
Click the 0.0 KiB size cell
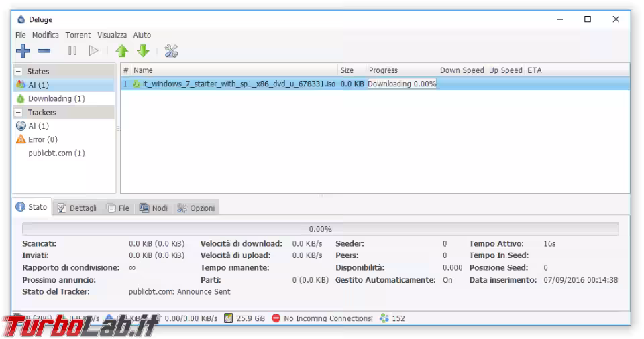(352, 84)
